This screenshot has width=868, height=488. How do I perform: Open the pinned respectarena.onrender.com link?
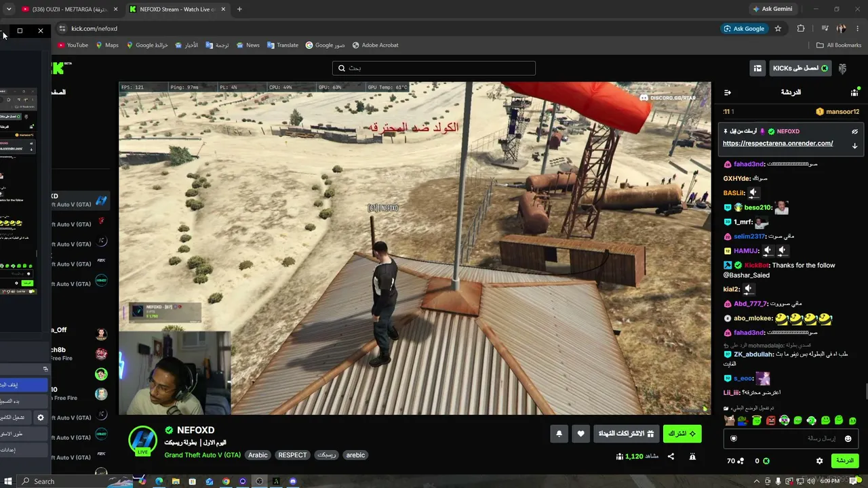(778, 144)
